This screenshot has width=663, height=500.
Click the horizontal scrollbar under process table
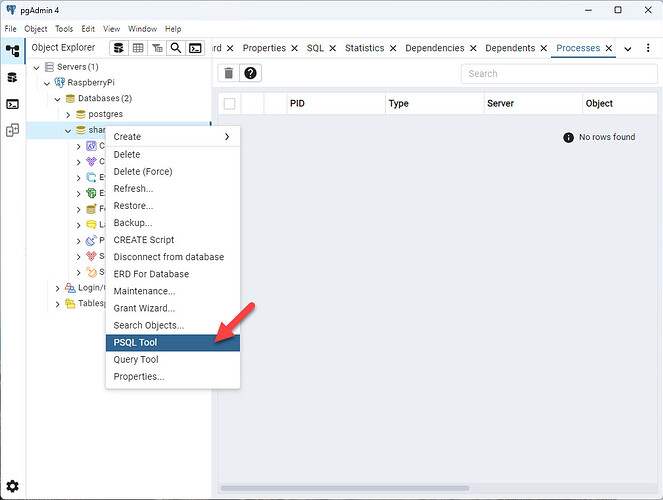click(345, 488)
